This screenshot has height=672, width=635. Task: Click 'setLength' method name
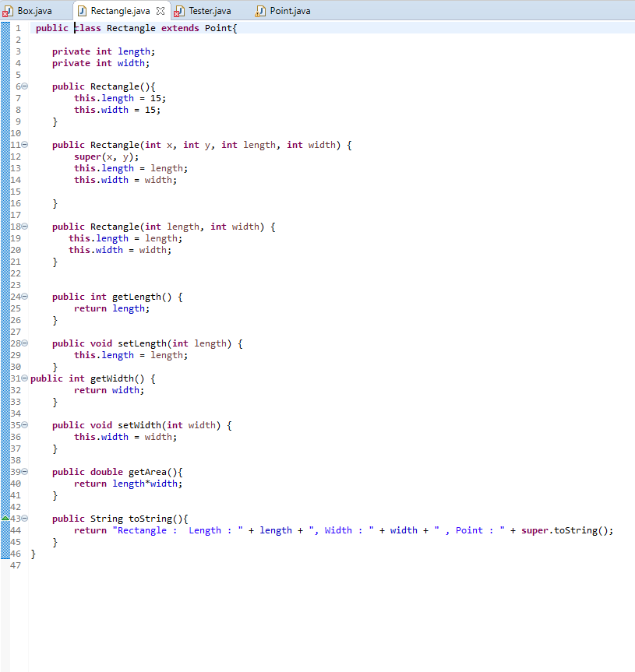pyautogui.click(x=142, y=343)
